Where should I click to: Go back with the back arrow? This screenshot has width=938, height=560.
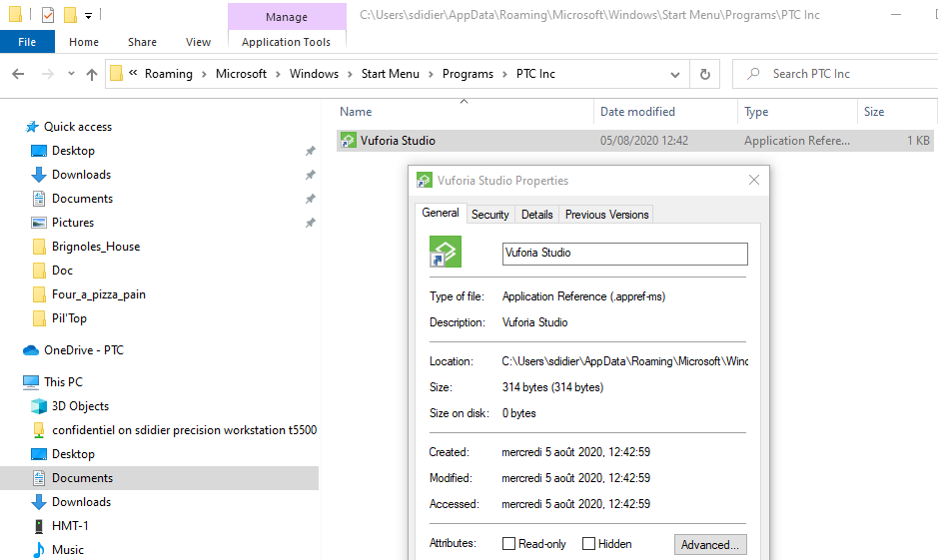coord(19,74)
